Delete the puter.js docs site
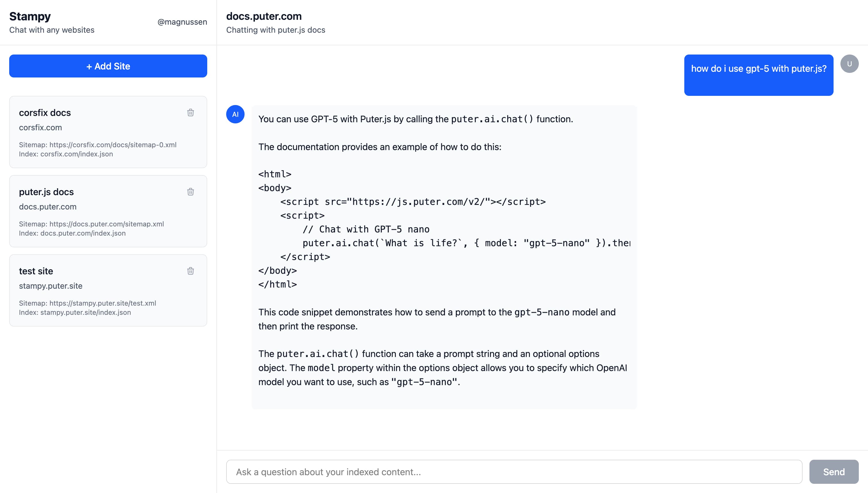The width and height of the screenshot is (868, 493). [190, 192]
